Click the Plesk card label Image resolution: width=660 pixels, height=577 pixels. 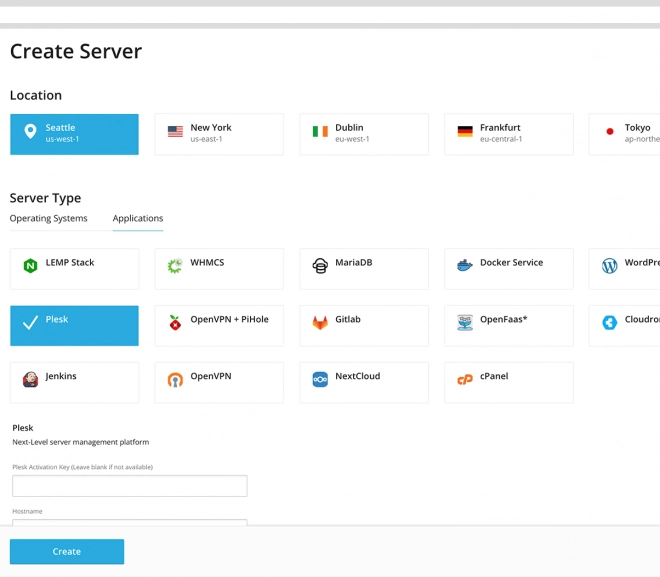[57, 319]
